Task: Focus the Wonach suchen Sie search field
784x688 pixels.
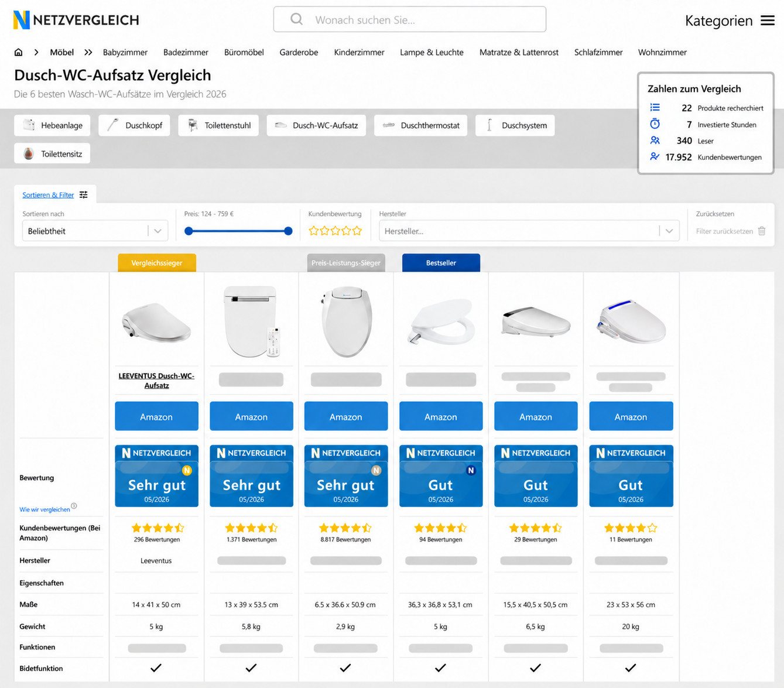Action: pyautogui.click(x=410, y=19)
